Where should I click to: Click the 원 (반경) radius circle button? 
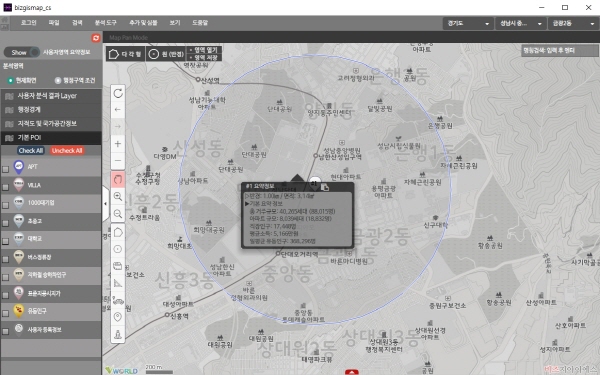[166, 54]
